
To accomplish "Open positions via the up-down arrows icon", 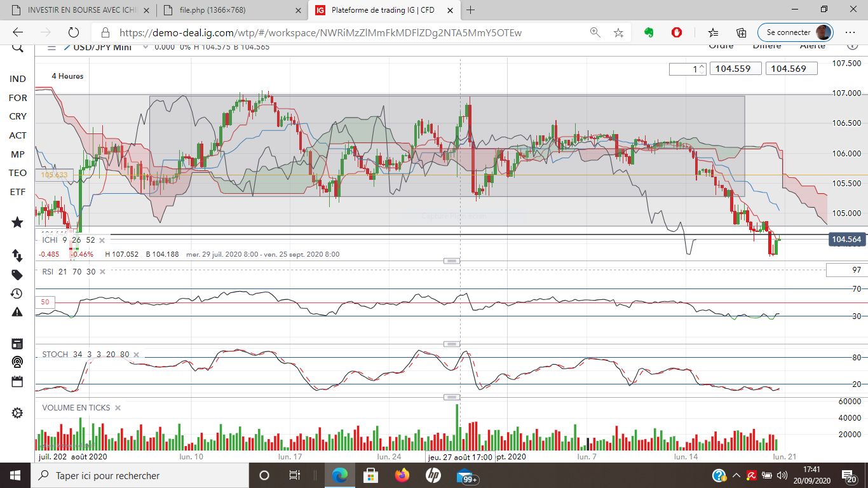I will (17, 255).
